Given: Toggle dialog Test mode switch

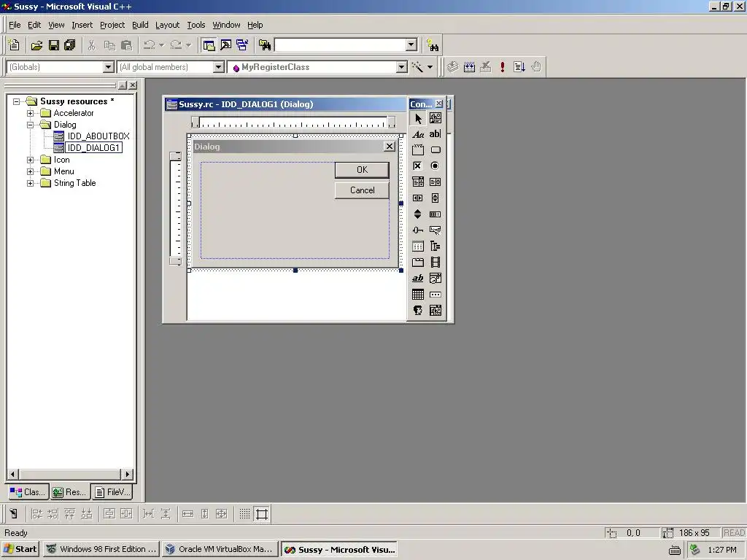Looking at the screenshot, I should pyautogui.click(x=14, y=514).
